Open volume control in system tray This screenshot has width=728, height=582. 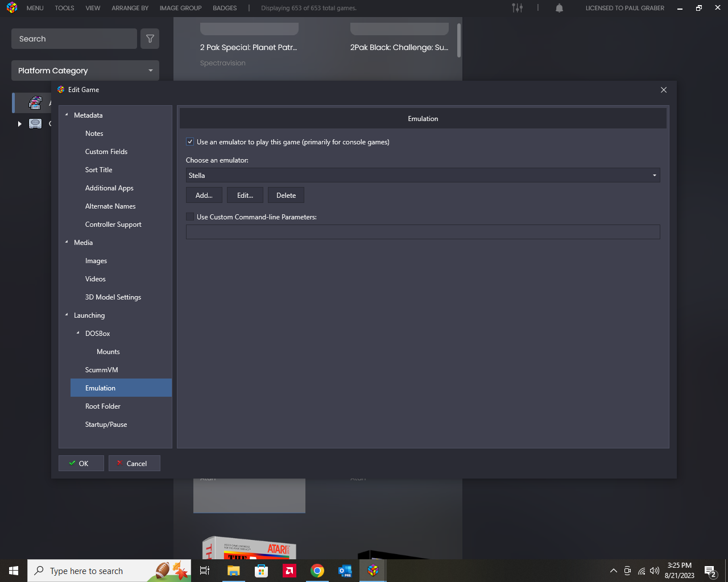pos(655,571)
